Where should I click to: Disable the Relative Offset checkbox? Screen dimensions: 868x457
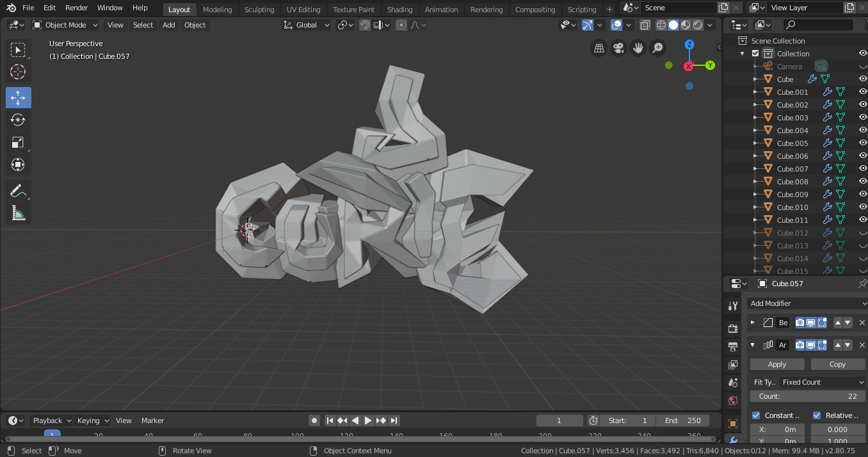tap(817, 415)
